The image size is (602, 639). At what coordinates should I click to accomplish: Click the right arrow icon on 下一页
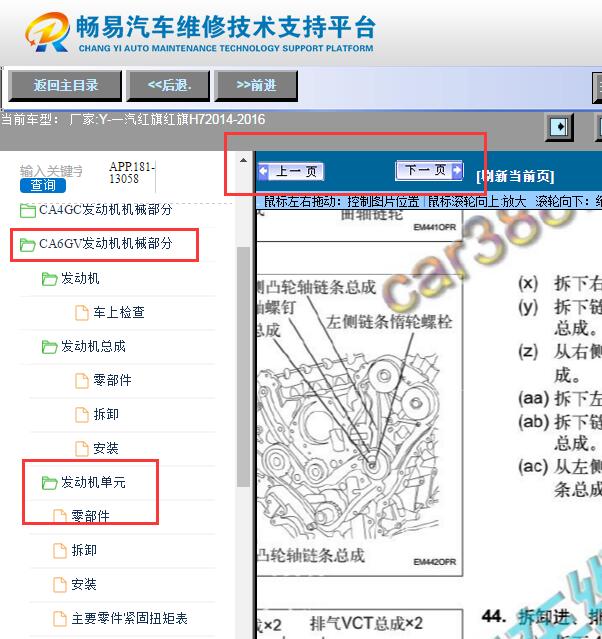(457, 169)
